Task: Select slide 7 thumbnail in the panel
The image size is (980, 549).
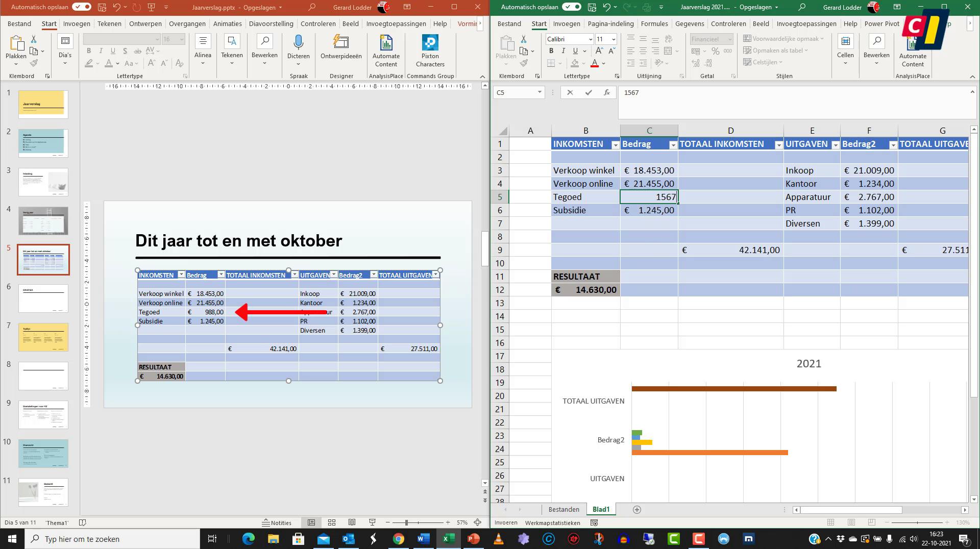Action: point(43,337)
